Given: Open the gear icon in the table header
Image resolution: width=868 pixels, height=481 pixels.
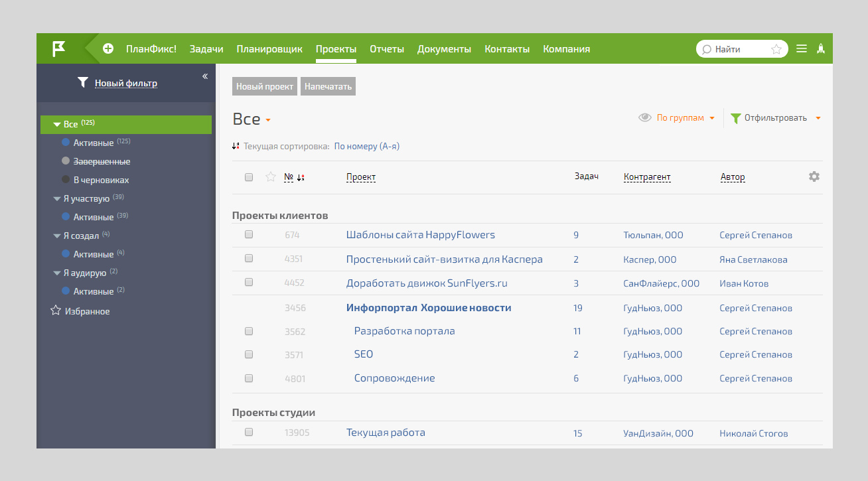Looking at the screenshot, I should tap(814, 176).
